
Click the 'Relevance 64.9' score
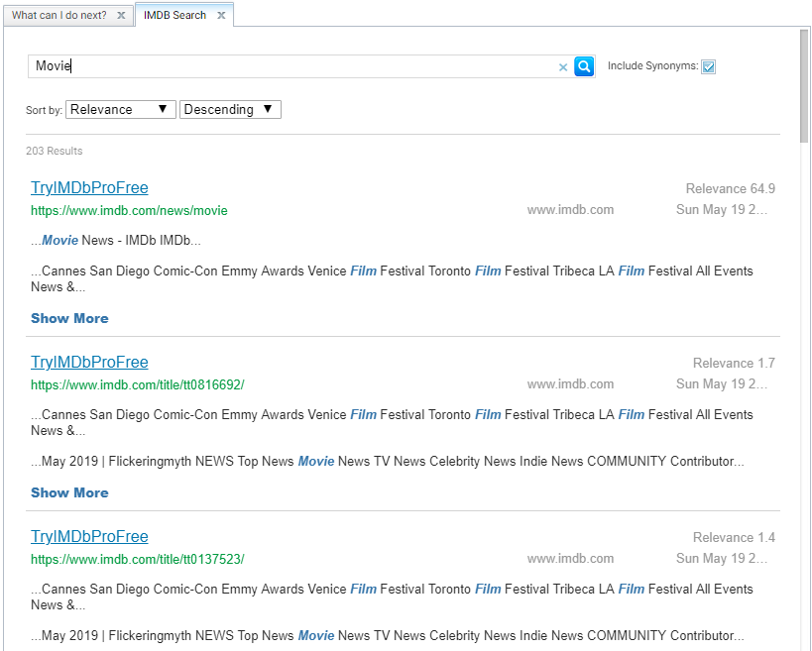coord(730,189)
